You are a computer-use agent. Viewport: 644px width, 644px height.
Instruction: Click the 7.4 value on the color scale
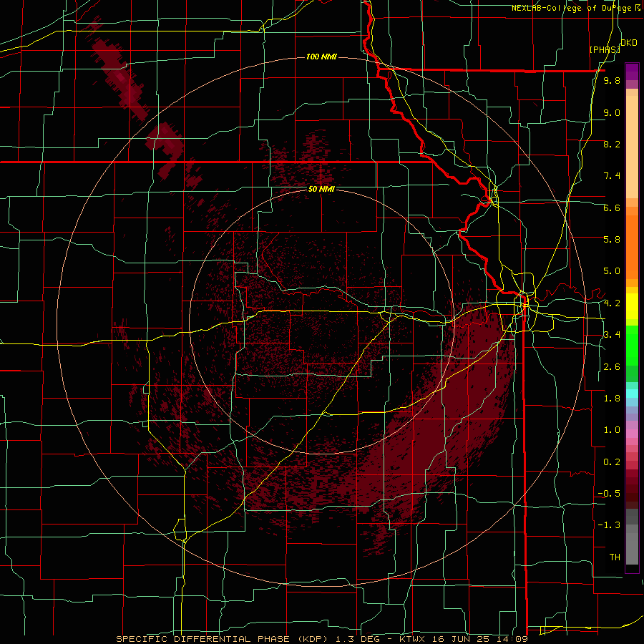pos(612,176)
